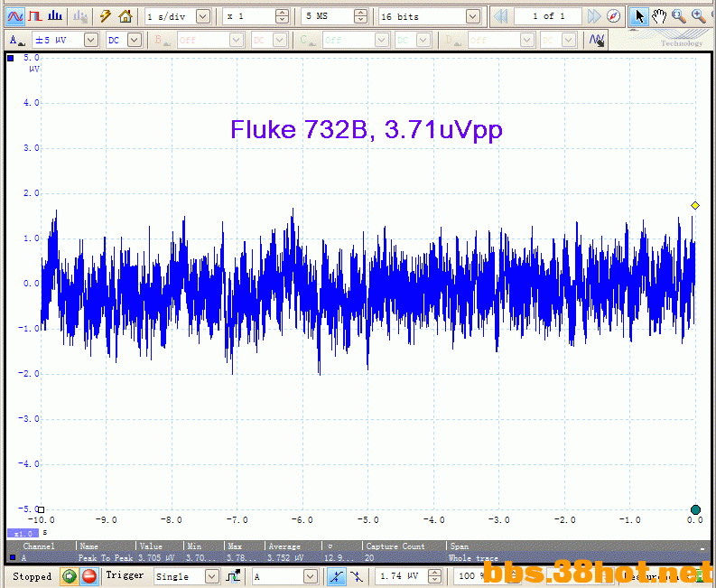
Task: Click the math channels icon
Action: coord(597,41)
